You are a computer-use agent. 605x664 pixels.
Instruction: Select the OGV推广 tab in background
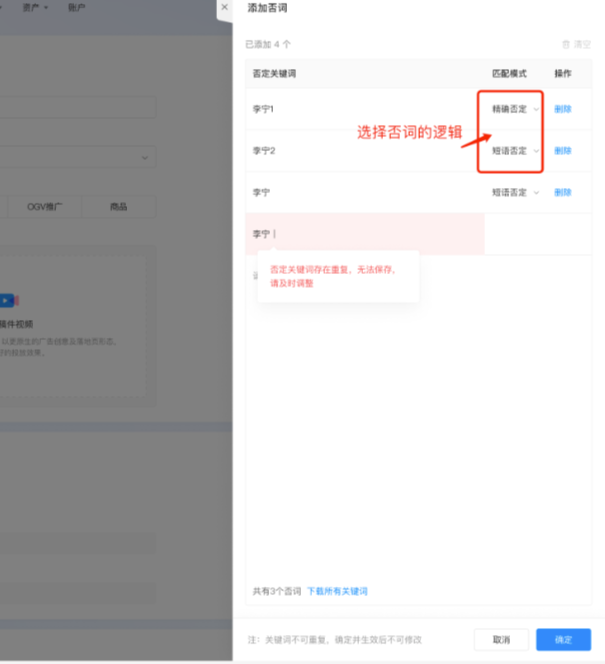(x=44, y=207)
